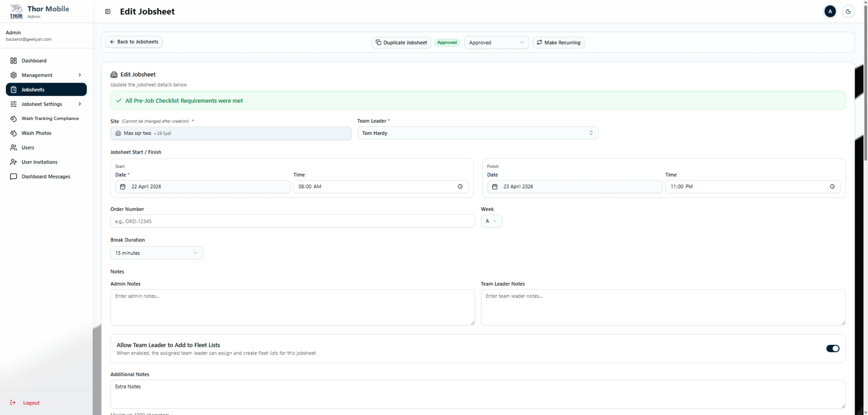This screenshot has height=415, width=868.
Task: Click the Duplicate Jobsheet copy icon
Action: [x=378, y=43]
